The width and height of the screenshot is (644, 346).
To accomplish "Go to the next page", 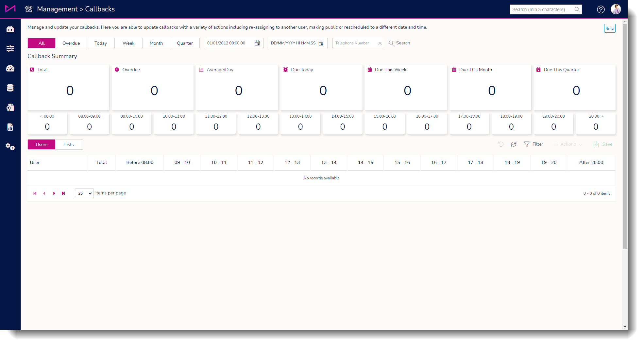I will tap(54, 193).
